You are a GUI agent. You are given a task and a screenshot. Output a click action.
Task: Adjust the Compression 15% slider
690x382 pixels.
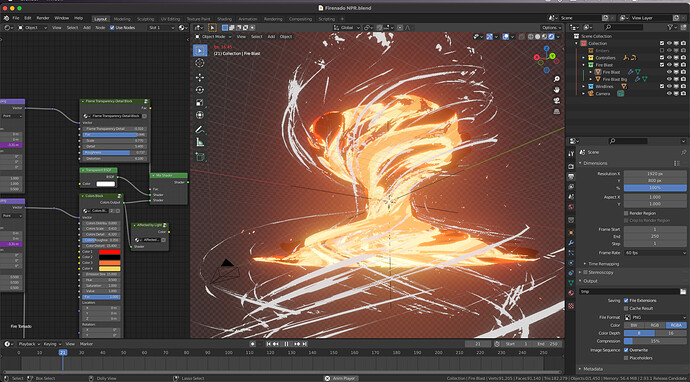pyautogui.click(x=655, y=341)
